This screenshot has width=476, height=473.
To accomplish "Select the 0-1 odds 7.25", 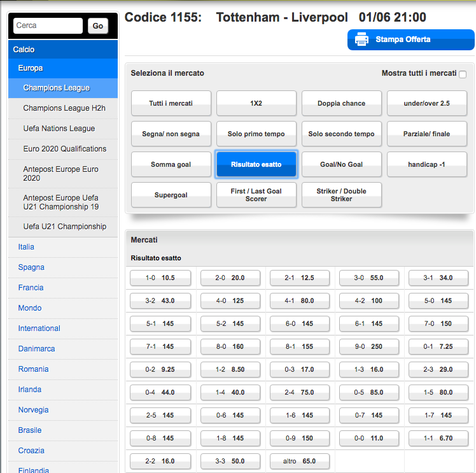I will [438, 347].
